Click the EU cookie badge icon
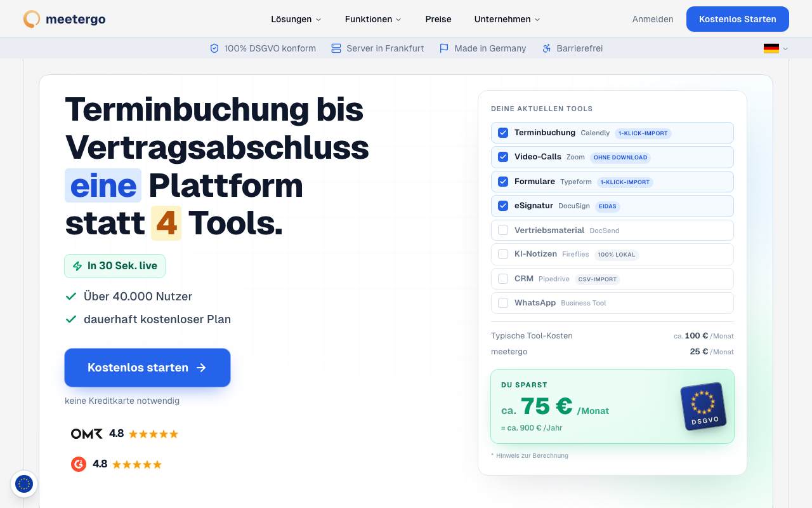The width and height of the screenshot is (812, 508). point(24,484)
